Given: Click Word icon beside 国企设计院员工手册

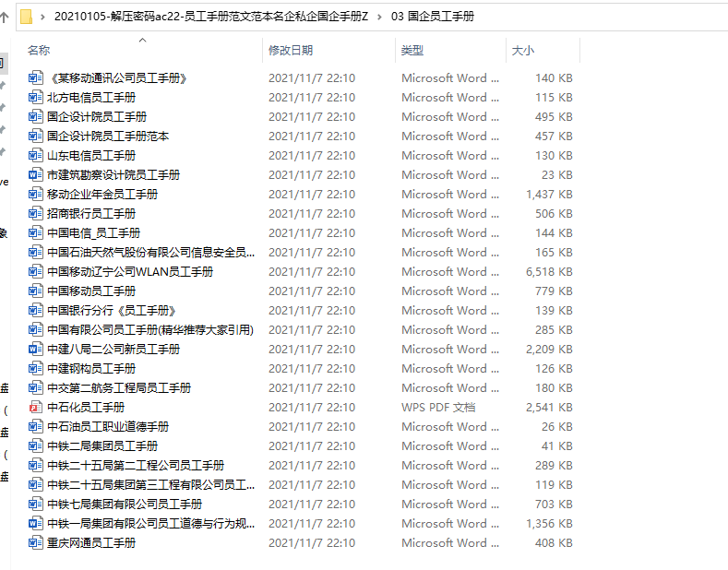Looking at the screenshot, I should pyautogui.click(x=36, y=116).
